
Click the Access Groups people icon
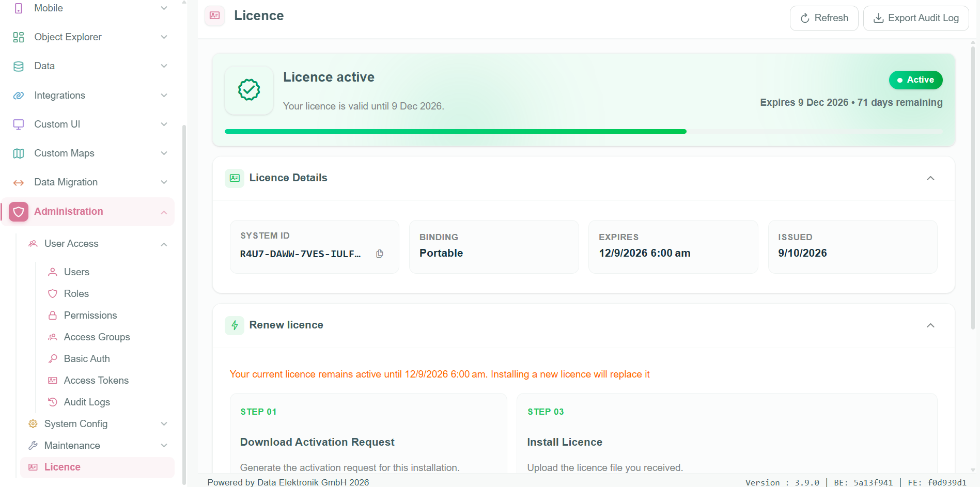53,337
